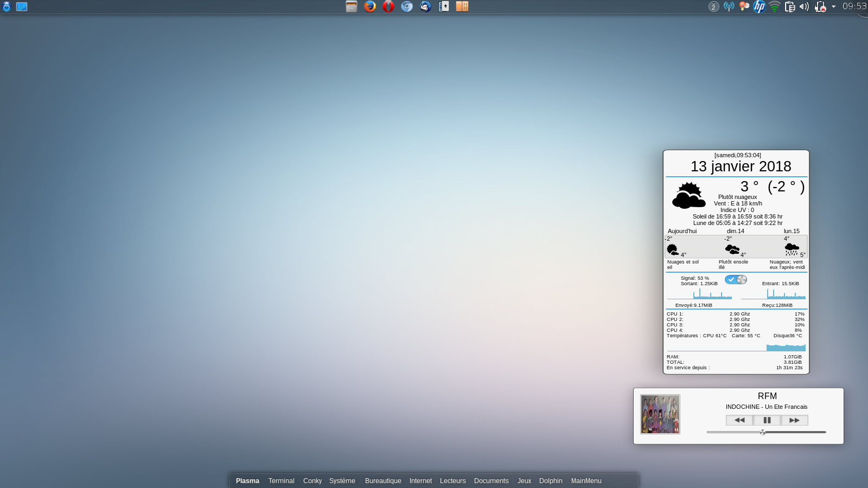Viewport: 868px width, 488px height.
Task: Click the 'En service depuis :' uptime row
Action: tap(735, 368)
